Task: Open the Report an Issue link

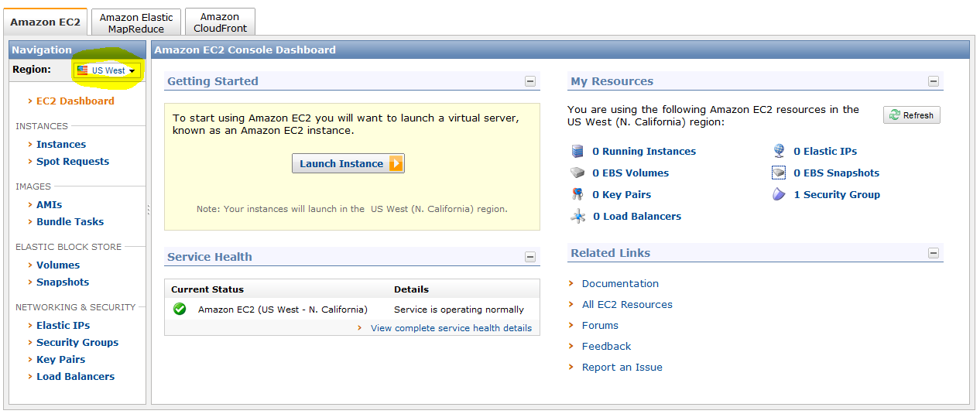Action: (622, 368)
